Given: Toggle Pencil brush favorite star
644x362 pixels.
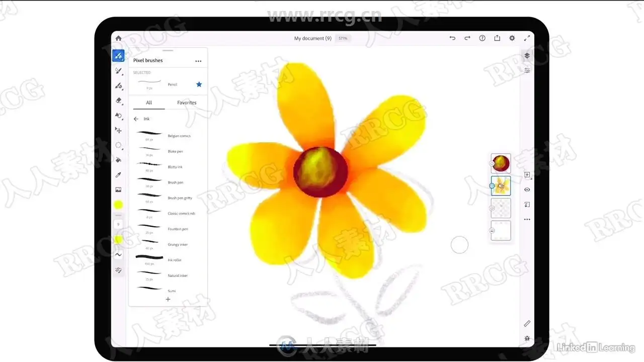Looking at the screenshot, I should click(199, 84).
